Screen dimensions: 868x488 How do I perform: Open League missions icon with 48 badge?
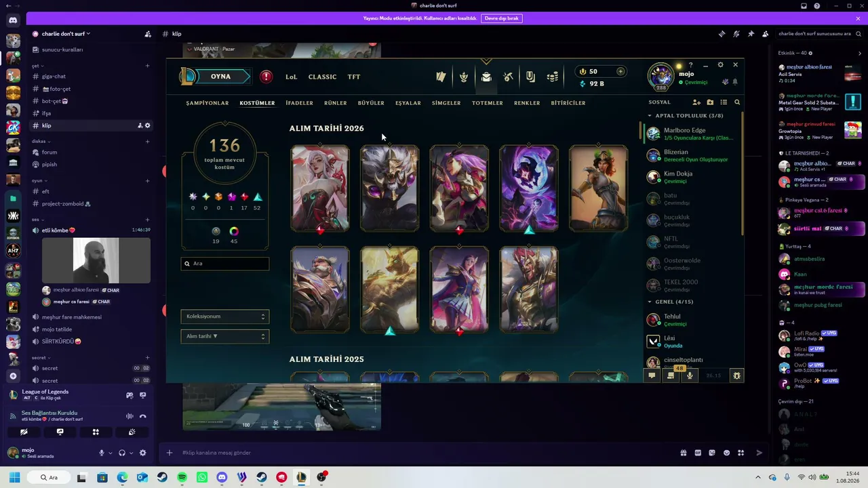click(x=671, y=374)
